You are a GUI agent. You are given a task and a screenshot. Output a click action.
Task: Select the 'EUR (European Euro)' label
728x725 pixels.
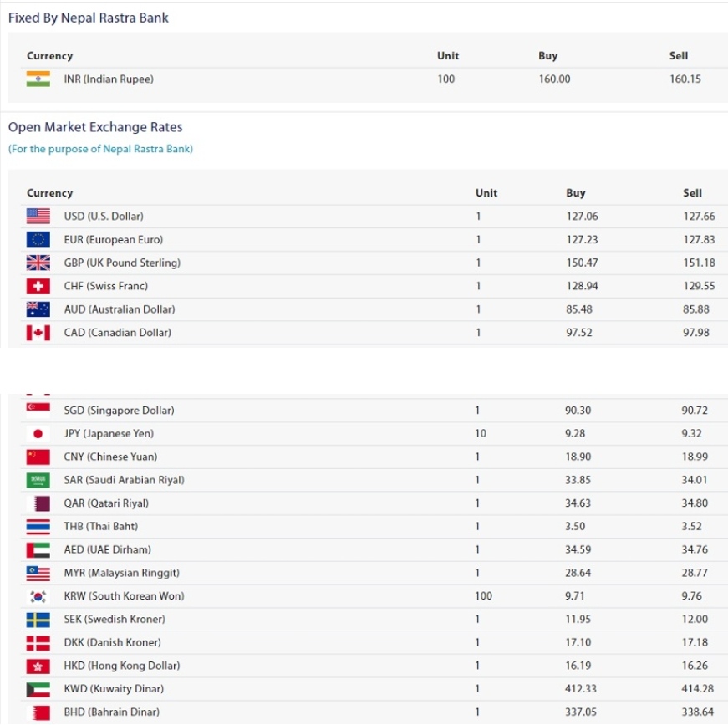pos(114,240)
